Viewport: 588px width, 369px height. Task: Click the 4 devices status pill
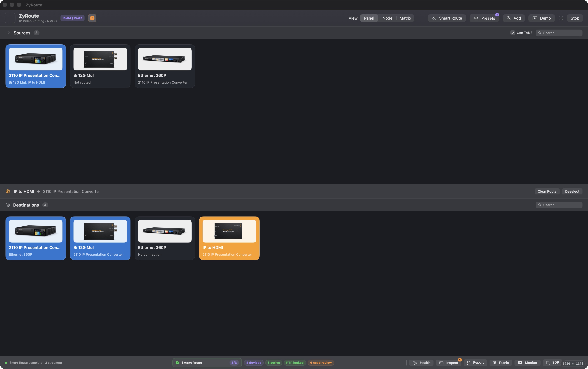[x=254, y=363]
